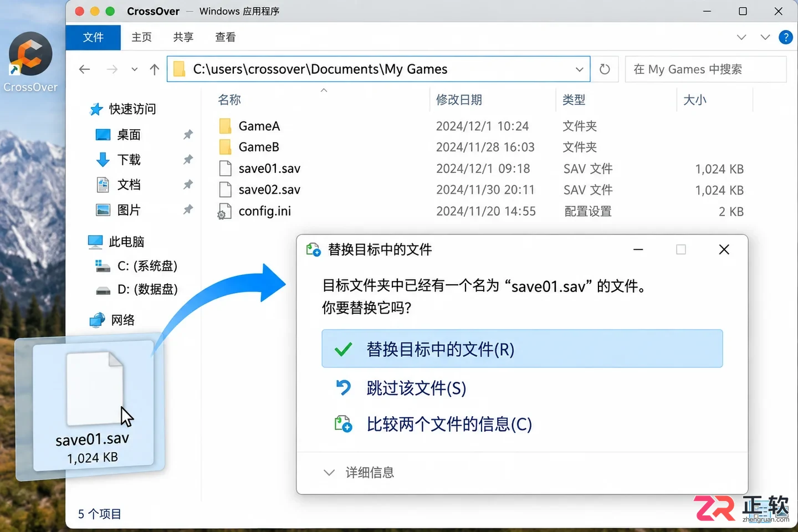This screenshot has height=532, width=798.
Task: Refresh the My Games folder view
Action: (605, 69)
